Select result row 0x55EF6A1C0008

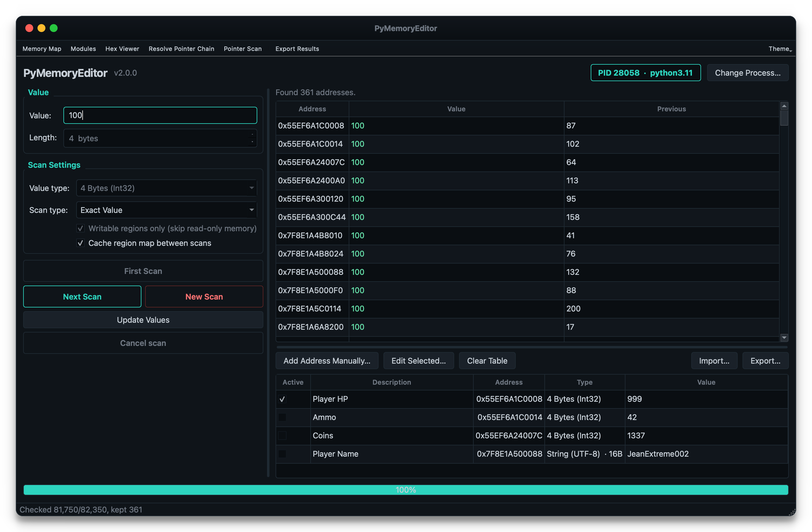[x=527, y=126]
